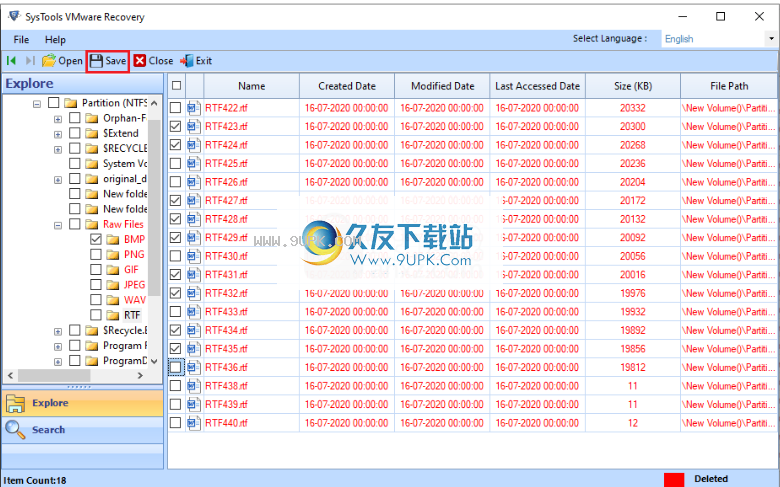Sort by Size (KB) column header
The width and height of the screenshot is (780, 487).
[x=633, y=86]
